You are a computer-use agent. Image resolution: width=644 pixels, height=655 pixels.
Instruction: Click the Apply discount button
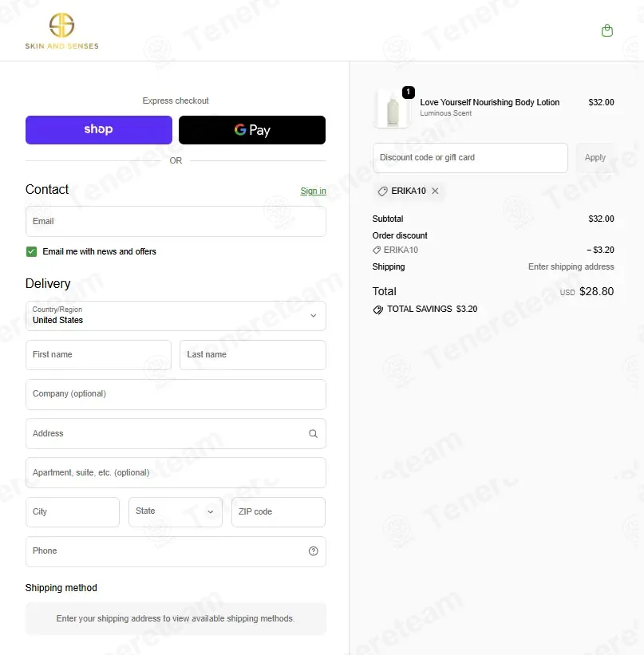click(595, 157)
